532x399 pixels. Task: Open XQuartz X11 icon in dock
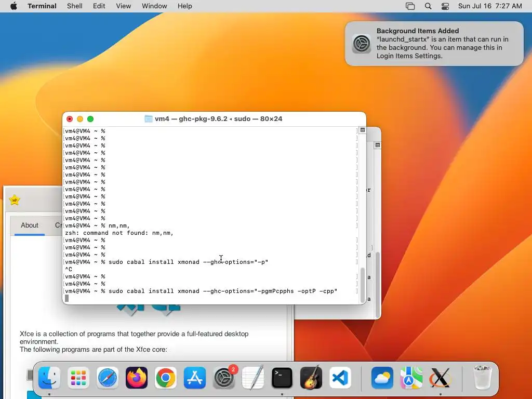440,378
